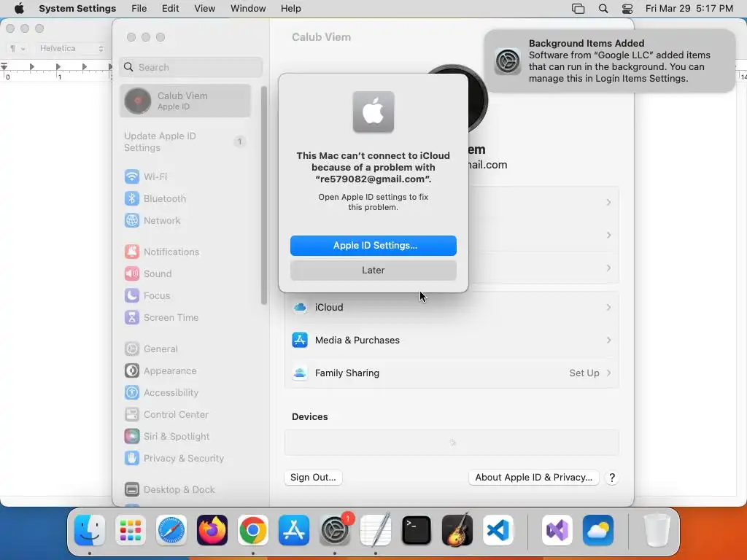The image size is (747, 560).
Task: Select the Appearance icon in sidebar
Action: 132,371
